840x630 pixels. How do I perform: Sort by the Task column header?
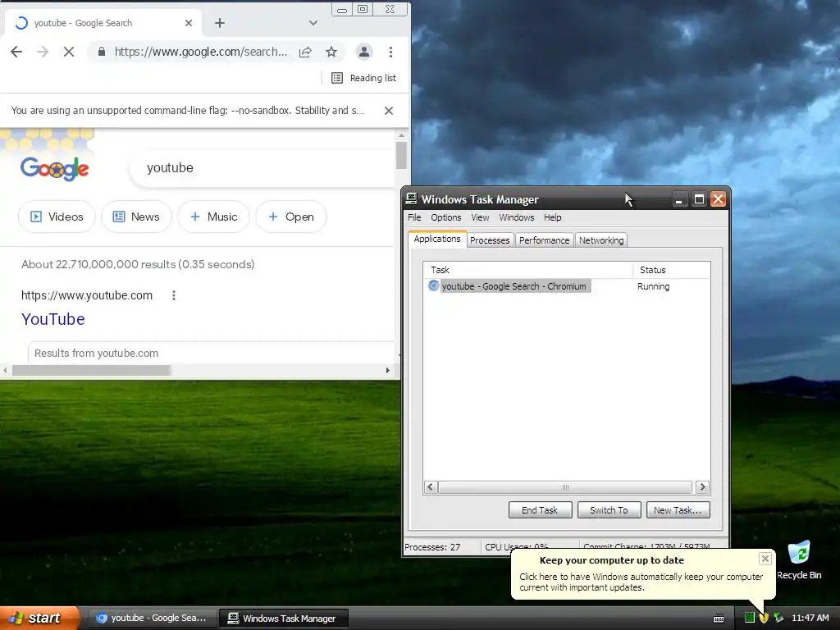coord(527,270)
